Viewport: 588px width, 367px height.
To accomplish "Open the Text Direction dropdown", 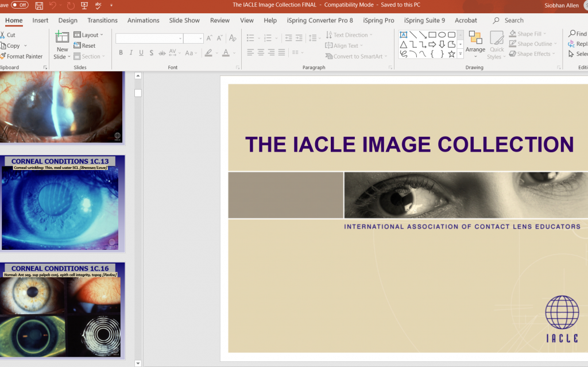I will tap(349, 35).
